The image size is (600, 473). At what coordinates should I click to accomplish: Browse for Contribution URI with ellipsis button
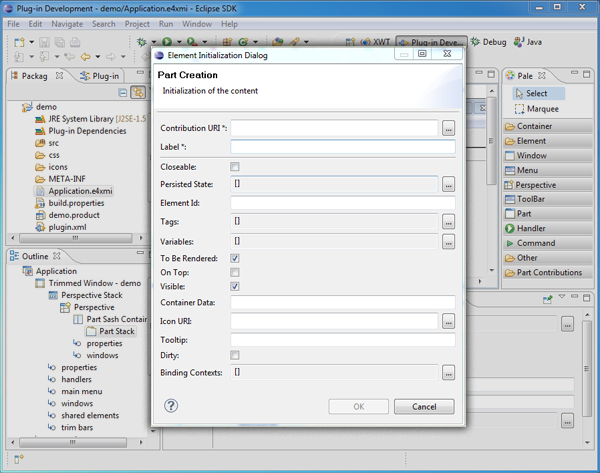coord(449,128)
